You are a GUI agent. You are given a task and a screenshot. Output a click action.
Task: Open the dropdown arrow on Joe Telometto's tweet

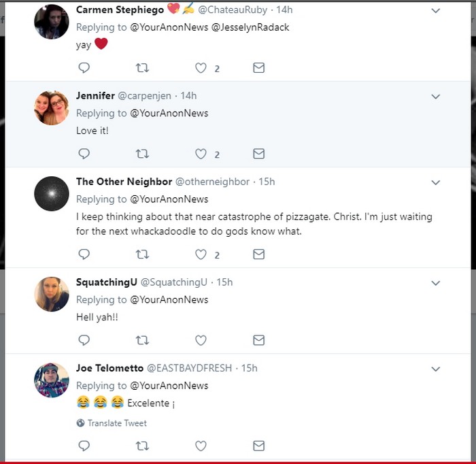[436, 369]
